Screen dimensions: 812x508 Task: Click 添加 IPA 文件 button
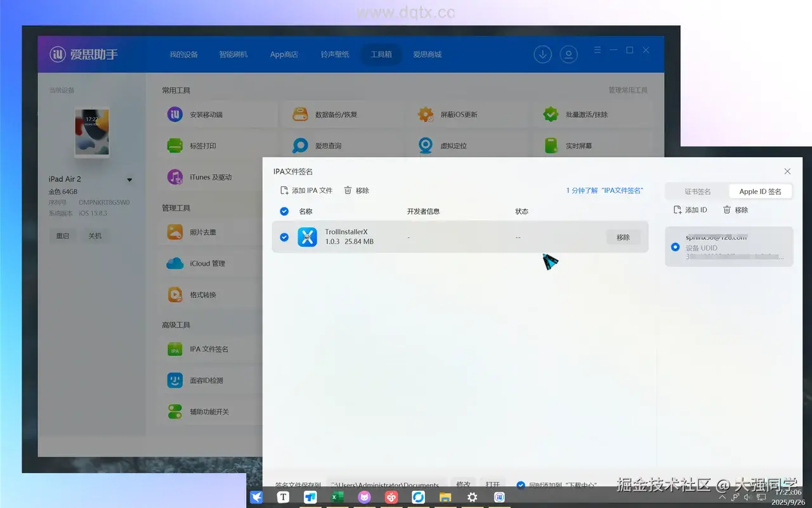point(306,190)
